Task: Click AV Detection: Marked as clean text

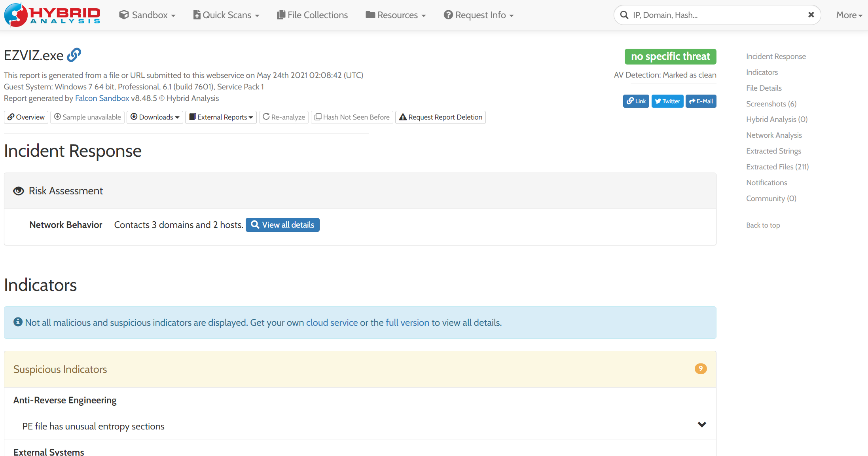Action: tap(665, 75)
